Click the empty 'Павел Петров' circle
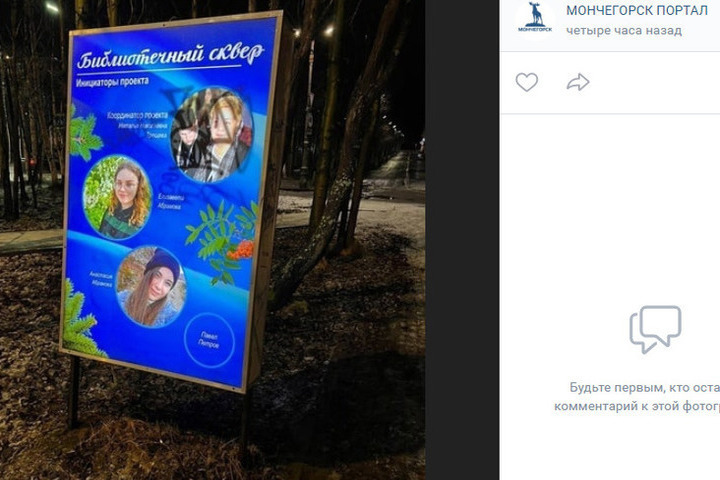This screenshot has width=720, height=480. (209, 340)
